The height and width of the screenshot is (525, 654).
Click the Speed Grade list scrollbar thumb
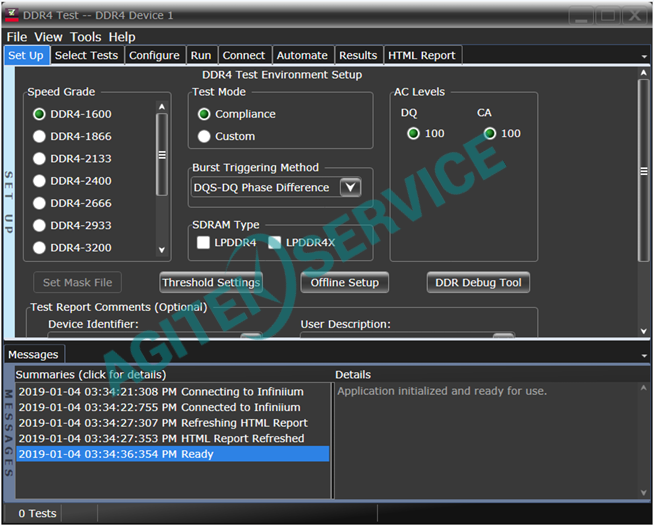pyautogui.click(x=162, y=155)
